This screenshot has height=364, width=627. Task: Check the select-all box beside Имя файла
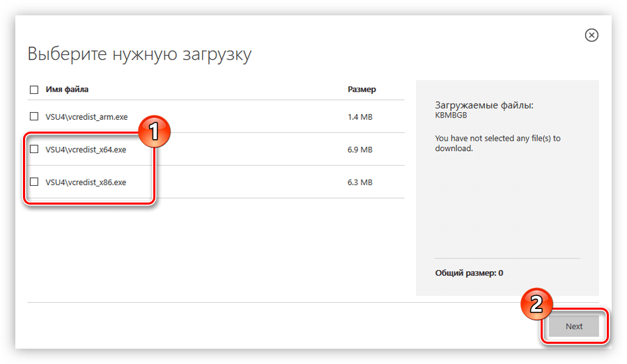(34, 90)
